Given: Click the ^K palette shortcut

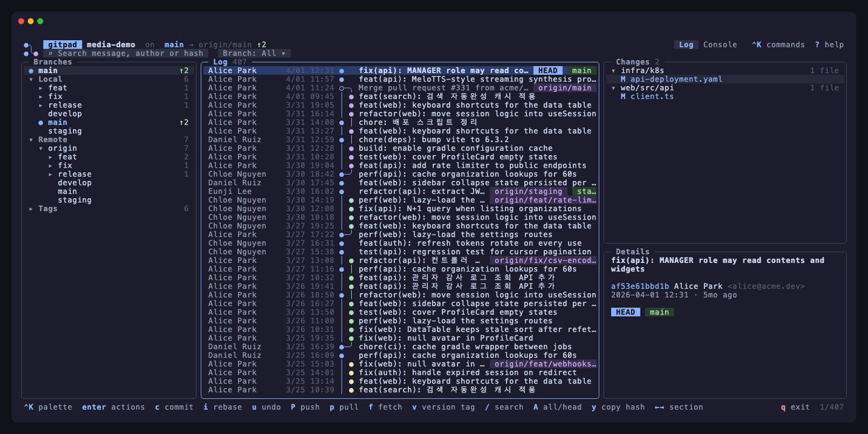Looking at the screenshot, I should [x=48, y=407].
